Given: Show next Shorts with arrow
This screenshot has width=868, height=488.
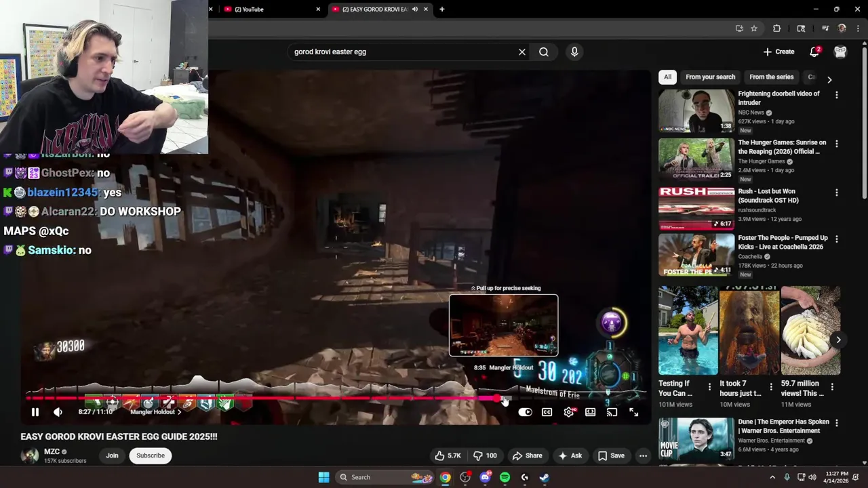Looking at the screenshot, I should point(838,340).
